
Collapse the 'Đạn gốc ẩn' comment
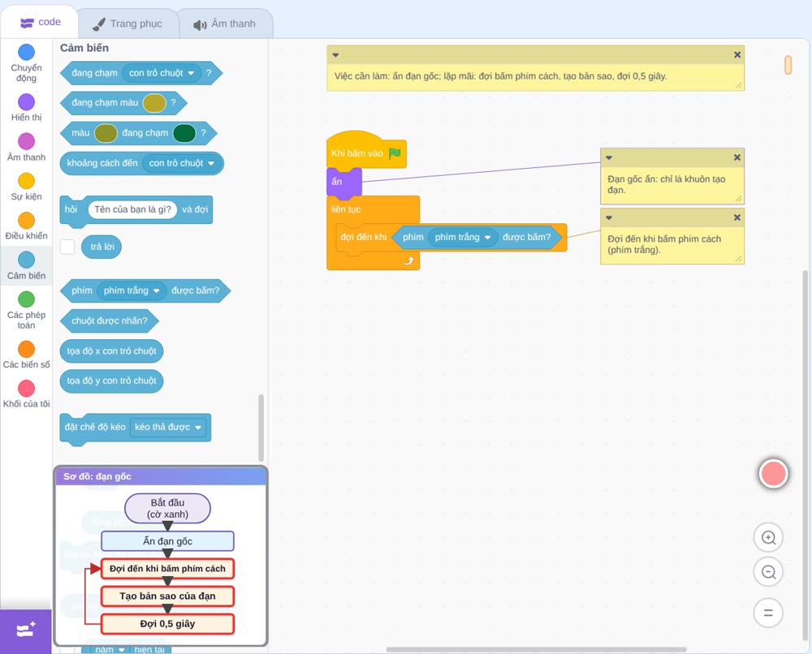coord(609,157)
